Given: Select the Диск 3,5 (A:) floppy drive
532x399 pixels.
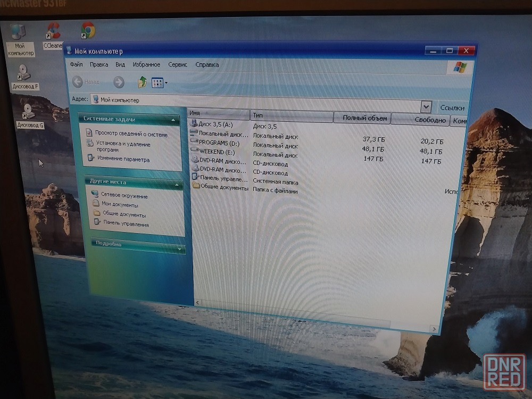Looking at the screenshot, I should point(215,124).
